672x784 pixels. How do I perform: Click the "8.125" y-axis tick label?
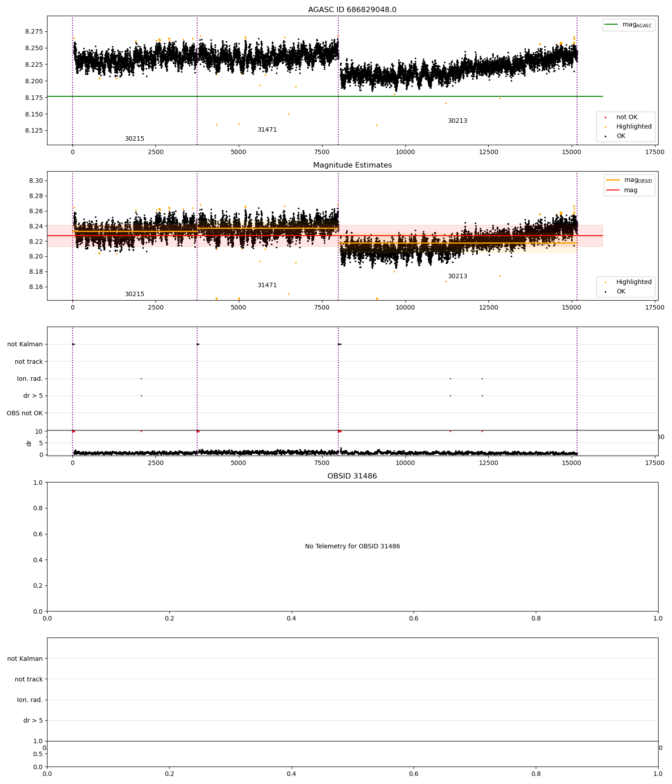pos(34,131)
